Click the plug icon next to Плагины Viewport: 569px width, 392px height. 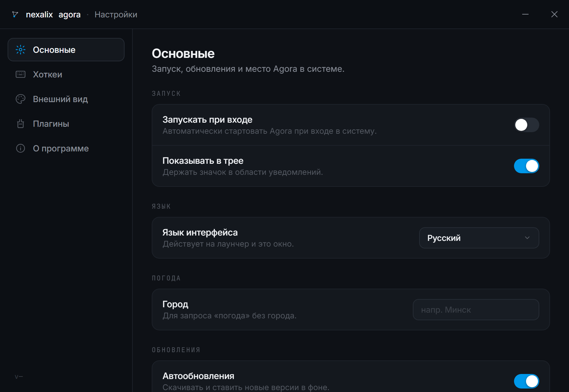tap(21, 124)
